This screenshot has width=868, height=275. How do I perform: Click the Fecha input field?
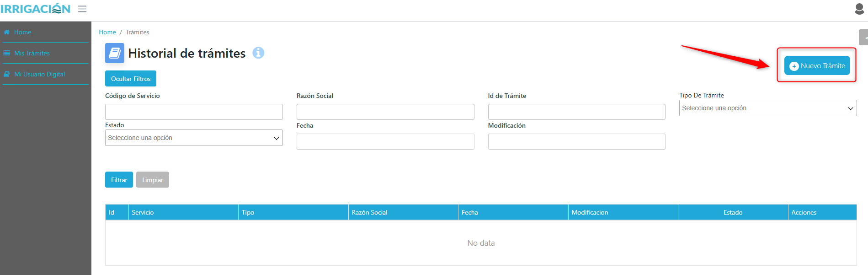pos(385,141)
